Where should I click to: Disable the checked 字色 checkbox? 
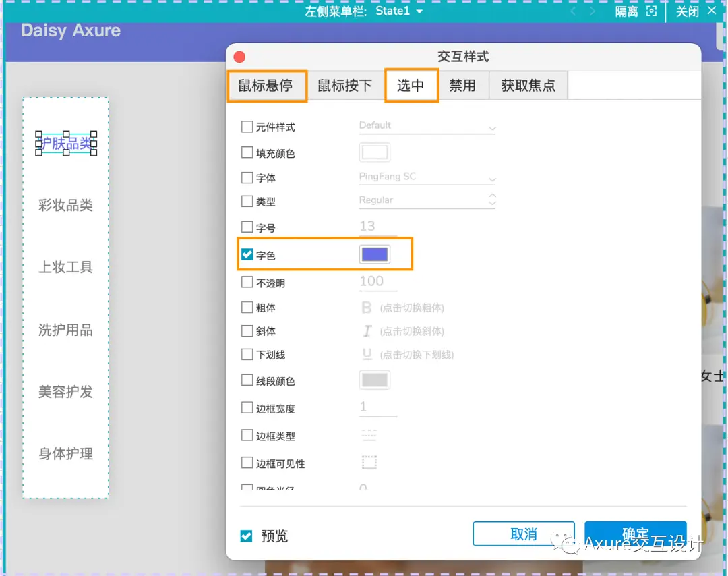(x=247, y=254)
